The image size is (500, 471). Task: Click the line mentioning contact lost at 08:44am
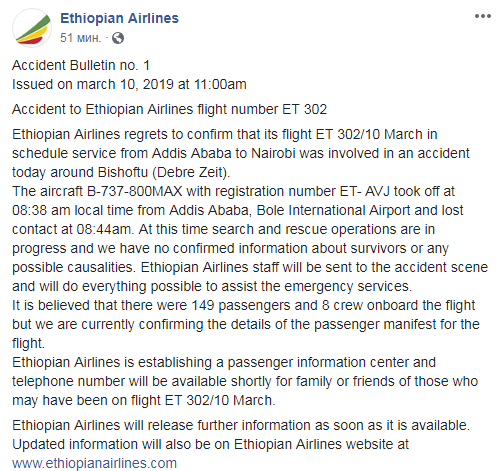pyautogui.click(x=223, y=229)
